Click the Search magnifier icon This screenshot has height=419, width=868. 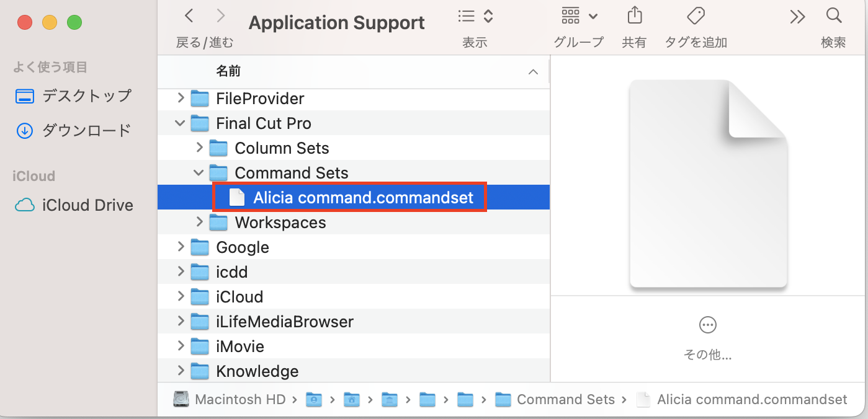click(833, 16)
